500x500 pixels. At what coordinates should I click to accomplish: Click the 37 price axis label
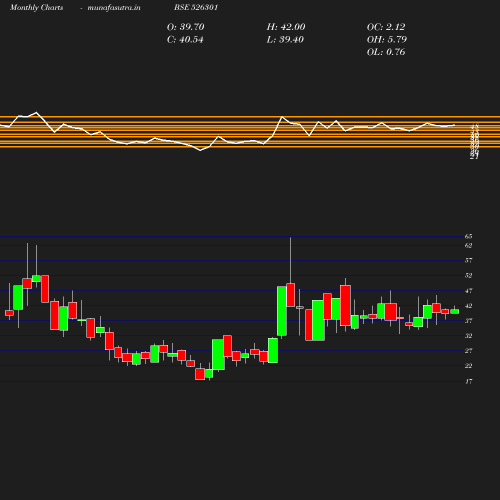[x=468, y=321]
